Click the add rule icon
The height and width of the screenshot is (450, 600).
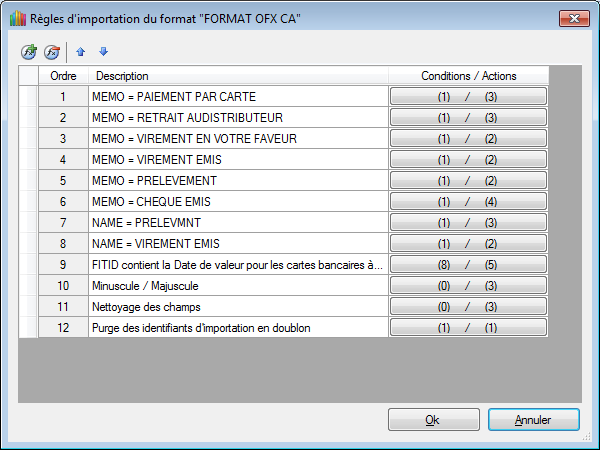[x=28, y=51]
